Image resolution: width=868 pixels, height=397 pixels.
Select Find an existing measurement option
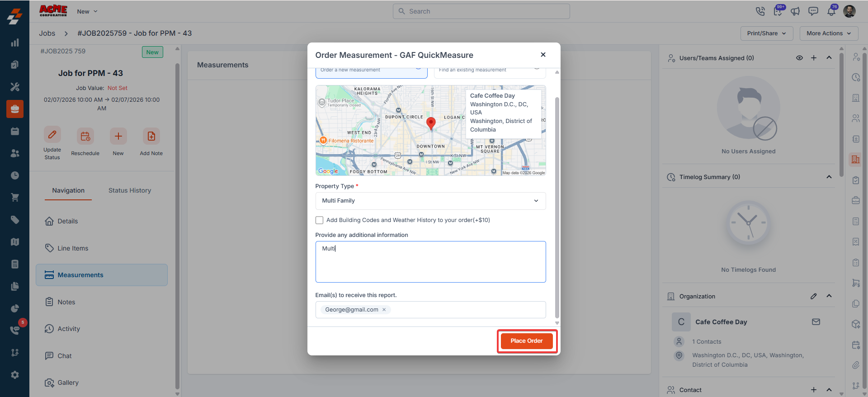click(490, 72)
